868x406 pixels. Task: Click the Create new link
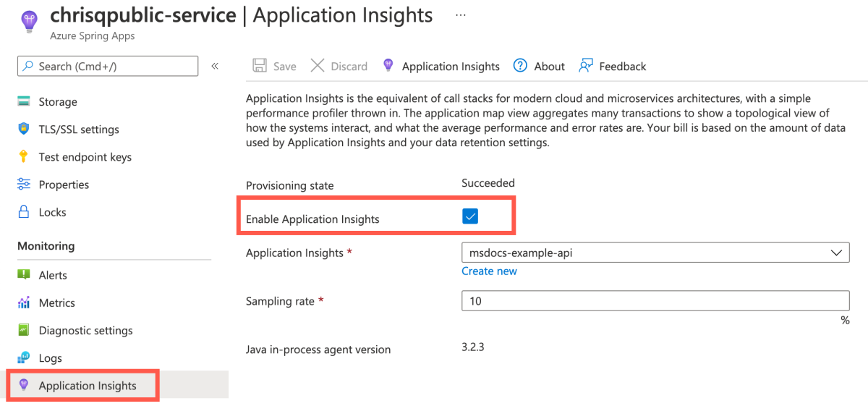click(x=490, y=271)
